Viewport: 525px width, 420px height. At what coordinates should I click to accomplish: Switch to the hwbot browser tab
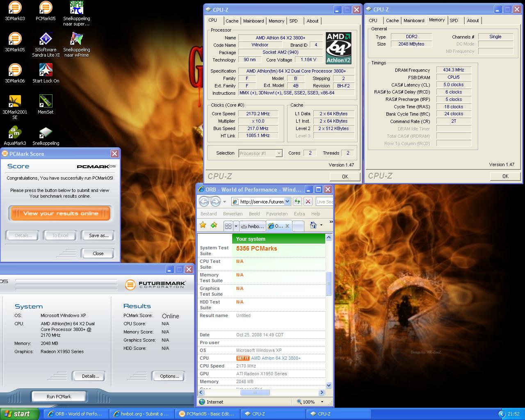point(252,226)
